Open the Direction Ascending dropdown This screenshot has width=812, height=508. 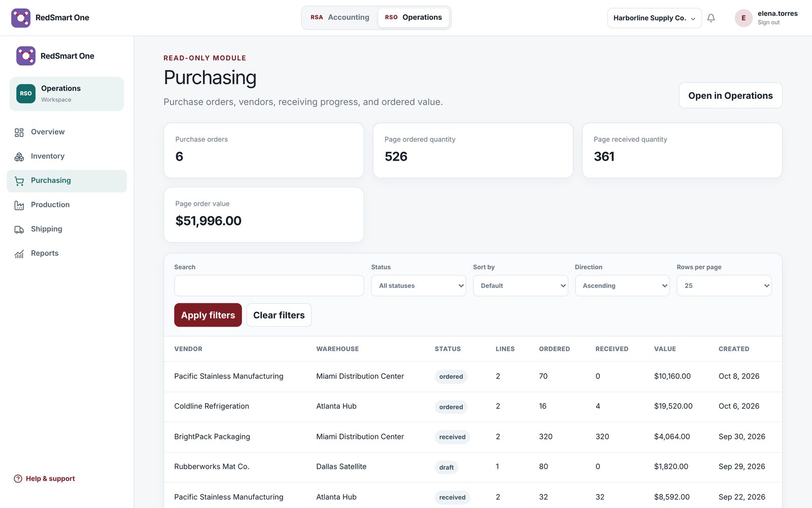point(622,285)
